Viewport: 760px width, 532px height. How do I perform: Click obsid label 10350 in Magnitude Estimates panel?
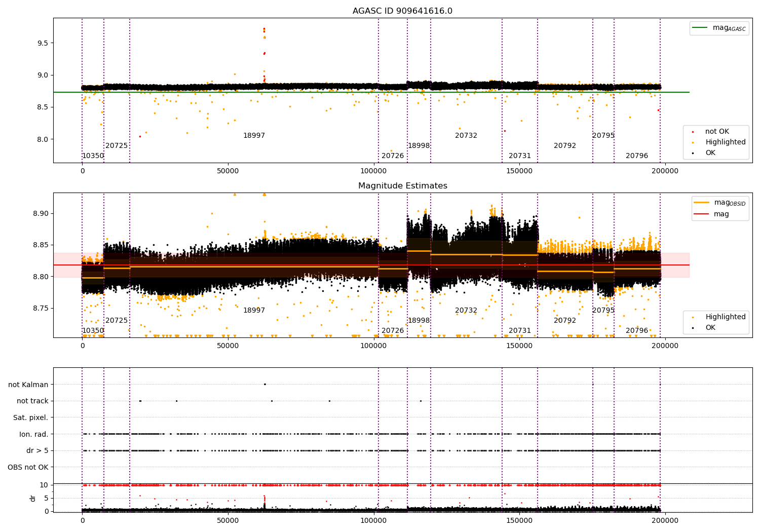pyautogui.click(x=93, y=331)
